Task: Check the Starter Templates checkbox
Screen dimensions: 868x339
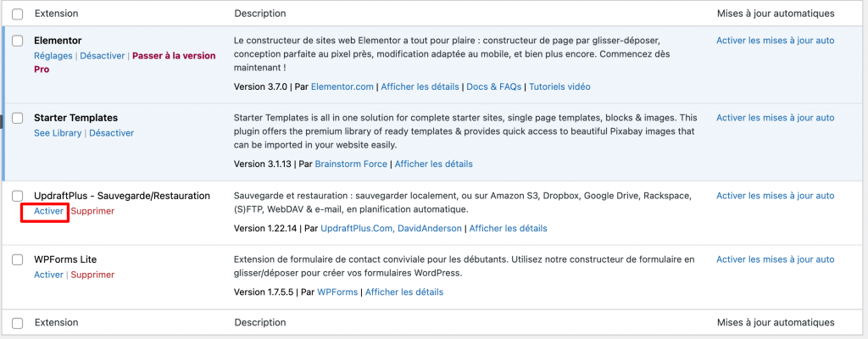Action: pos(18,118)
